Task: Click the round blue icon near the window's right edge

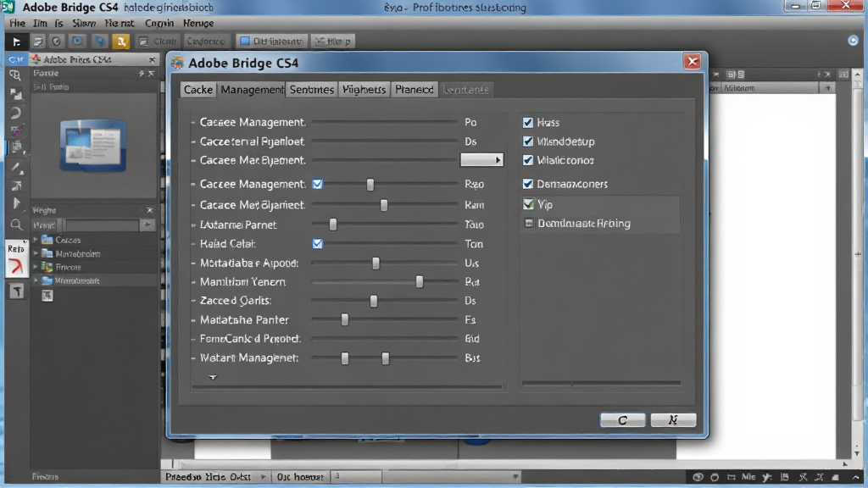Action: (x=853, y=41)
